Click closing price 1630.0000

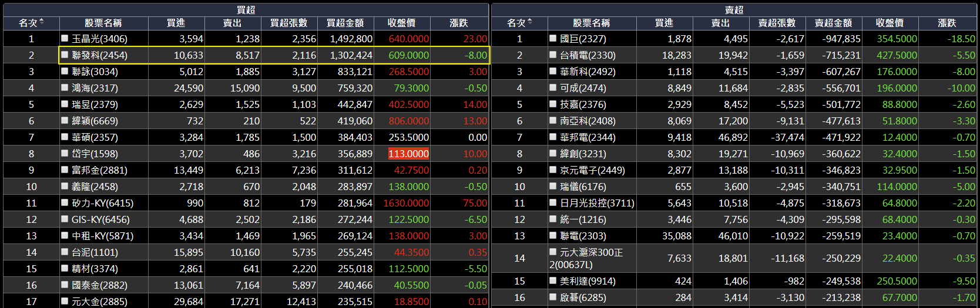[406, 203]
